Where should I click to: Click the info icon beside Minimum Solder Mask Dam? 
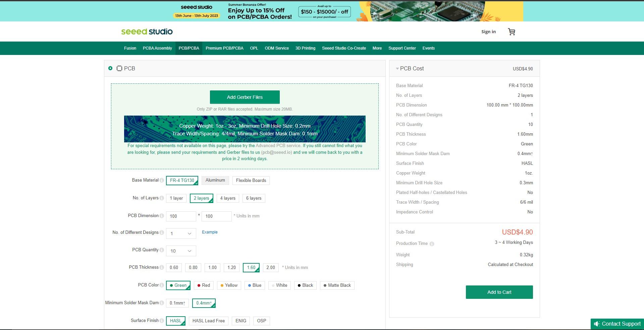click(162, 303)
